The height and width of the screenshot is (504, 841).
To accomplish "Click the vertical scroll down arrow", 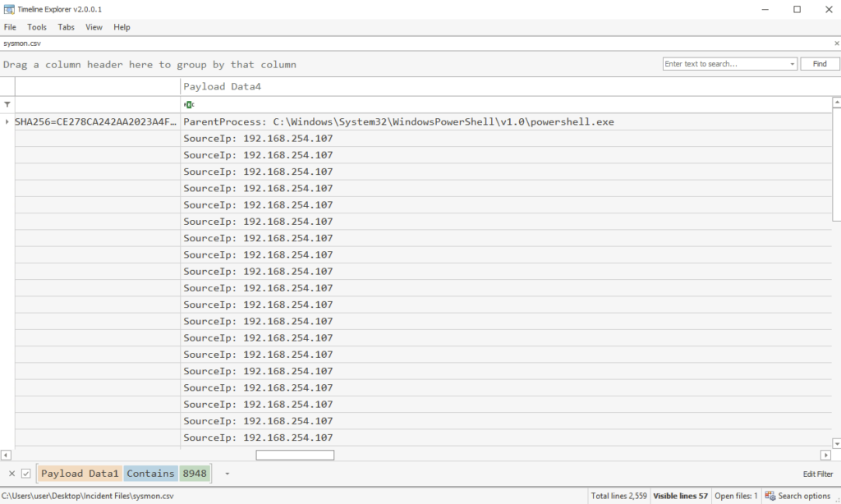I will [x=837, y=444].
